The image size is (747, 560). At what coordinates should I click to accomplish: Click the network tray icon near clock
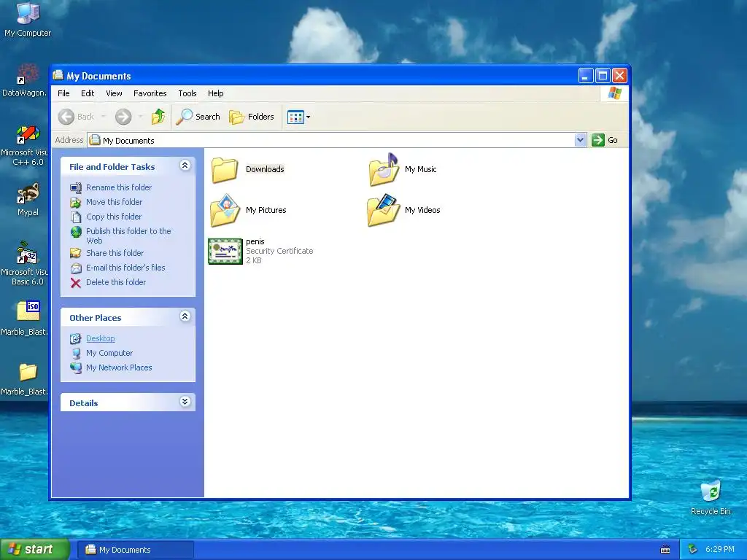tap(692, 550)
